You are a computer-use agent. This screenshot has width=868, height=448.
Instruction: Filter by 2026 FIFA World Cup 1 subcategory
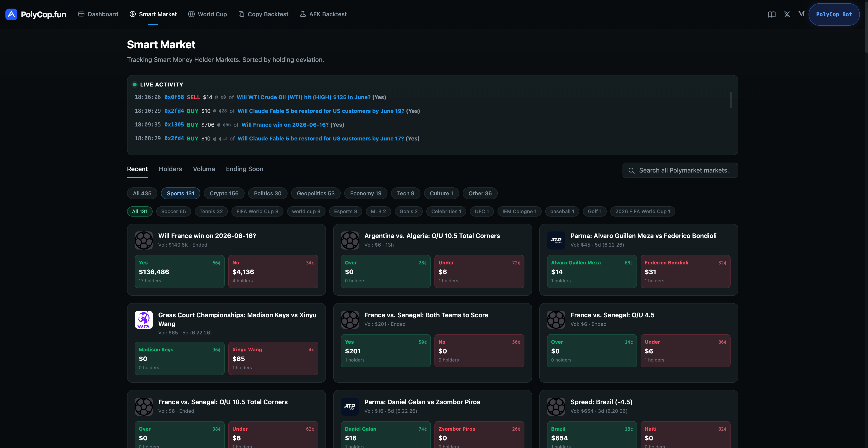(643, 211)
